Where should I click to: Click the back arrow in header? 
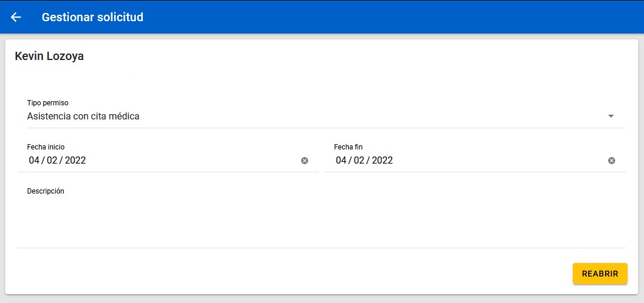pos(16,17)
